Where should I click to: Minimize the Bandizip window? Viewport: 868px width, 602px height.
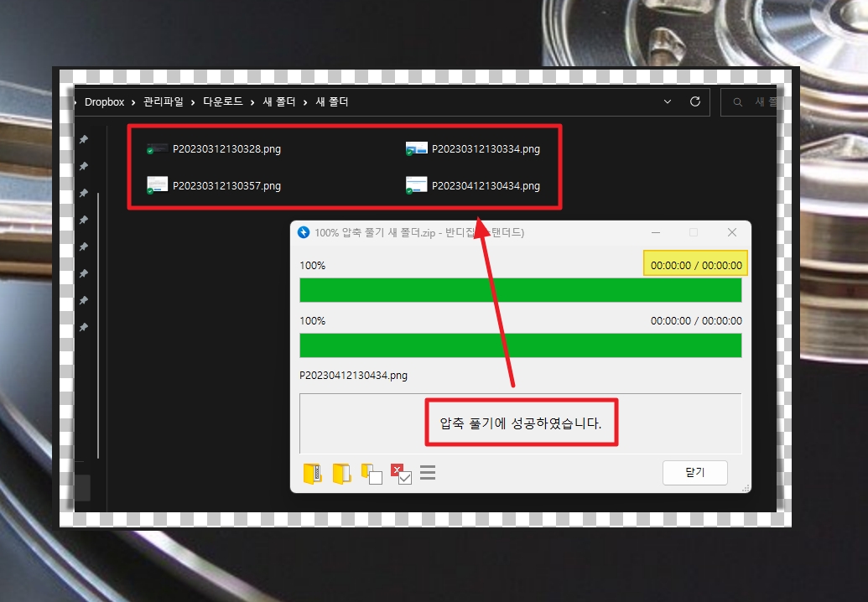pyautogui.click(x=656, y=232)
